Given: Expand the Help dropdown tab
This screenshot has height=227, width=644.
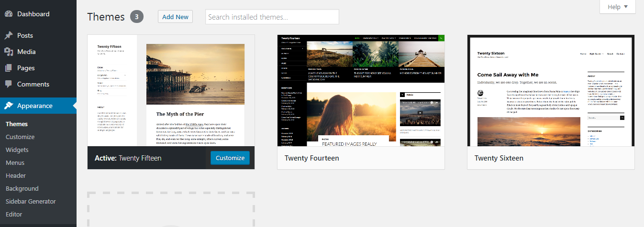Looking at the screenshot, I should point(617,7).
